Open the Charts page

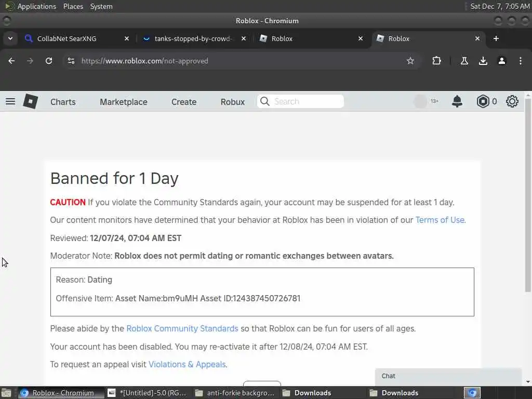pyautogui.click(x=63, y=102)
